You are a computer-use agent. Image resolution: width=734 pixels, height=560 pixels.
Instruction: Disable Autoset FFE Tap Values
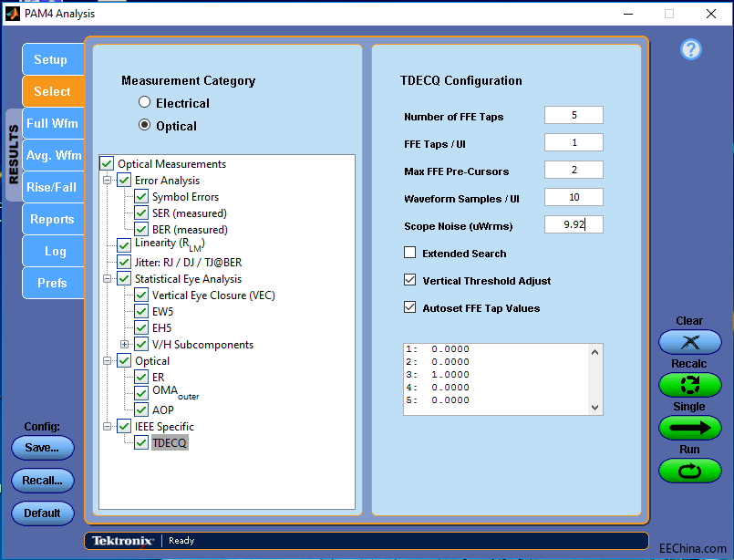pyautogui.click(x=409, y=307)
